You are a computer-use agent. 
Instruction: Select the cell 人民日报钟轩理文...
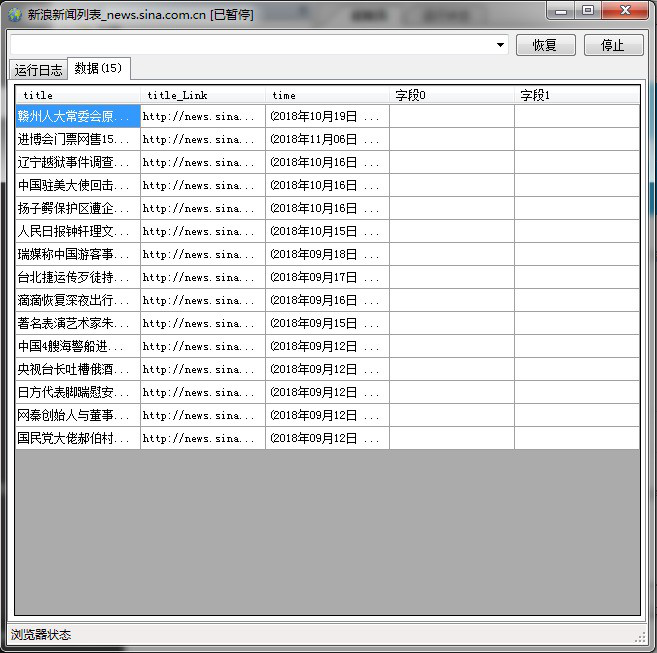point(78,231)
